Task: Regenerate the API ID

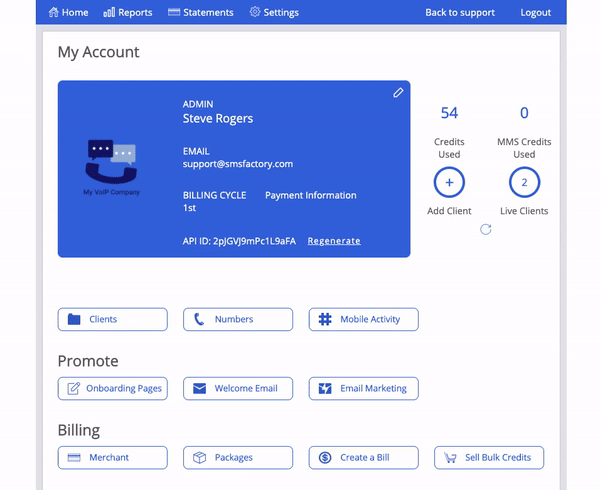Action: click(334, 241)
